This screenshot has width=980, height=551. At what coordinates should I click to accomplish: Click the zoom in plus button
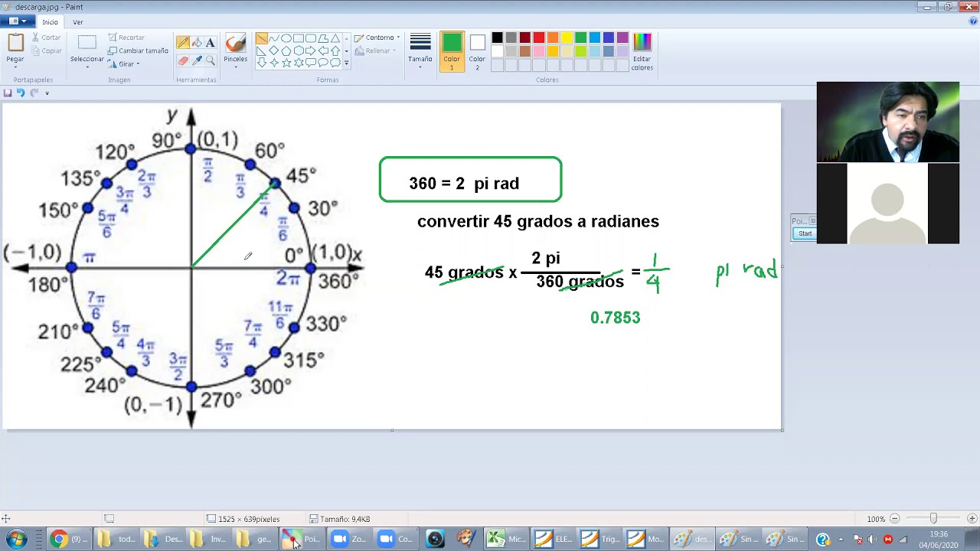click(x=972, y=519)
